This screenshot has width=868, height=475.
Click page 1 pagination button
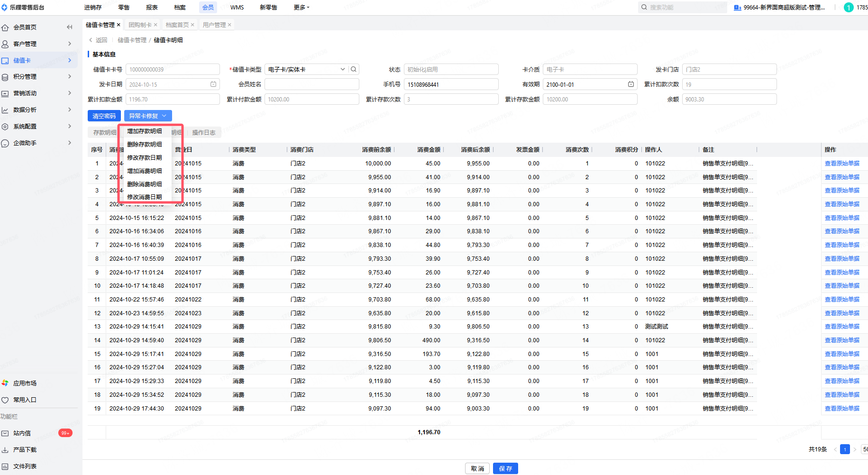coord(845,449)
